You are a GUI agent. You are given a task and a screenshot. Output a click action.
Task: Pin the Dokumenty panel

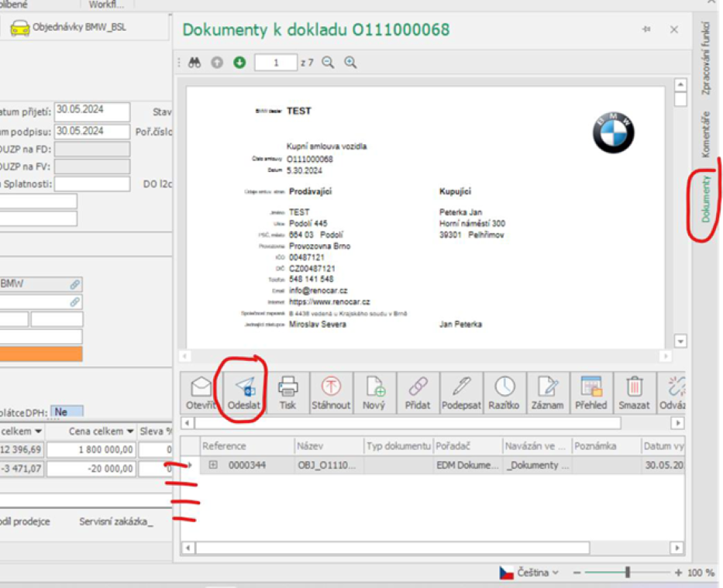click(x=646, y=29)
